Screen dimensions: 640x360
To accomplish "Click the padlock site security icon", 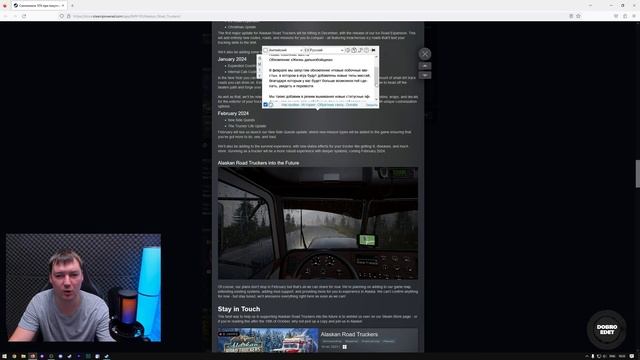I will [69, 16].
